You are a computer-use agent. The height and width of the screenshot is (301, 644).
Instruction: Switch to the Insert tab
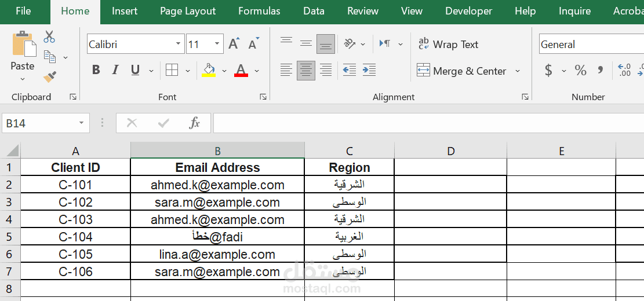(125, 11)
